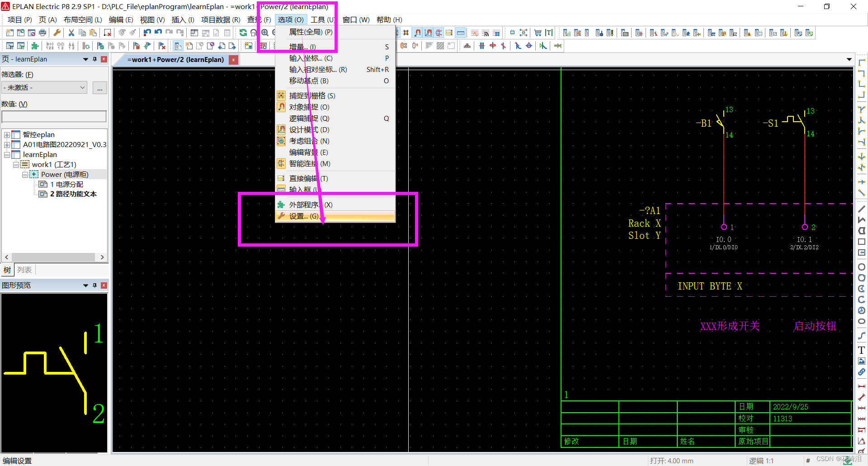
Task: Expand the 智控eplan project node
Action: tap(7, 135)
